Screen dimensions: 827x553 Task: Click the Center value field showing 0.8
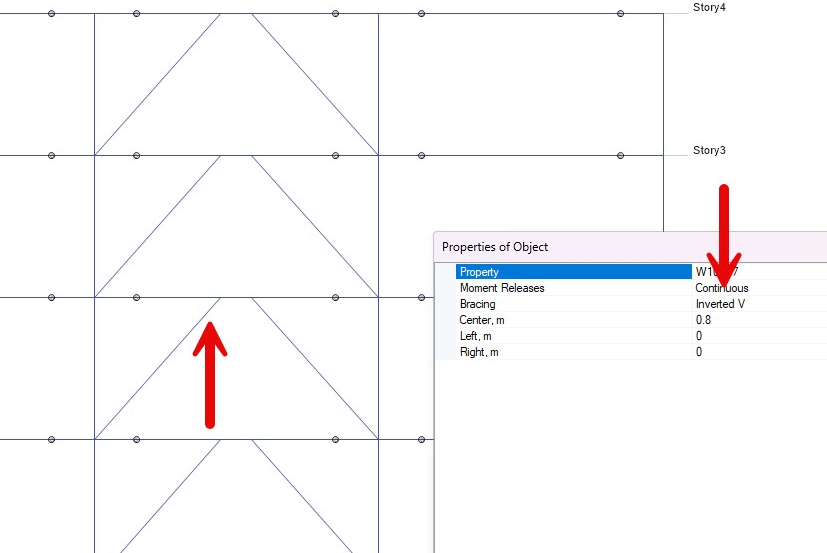pyautogui.click(x=703, y=320)
